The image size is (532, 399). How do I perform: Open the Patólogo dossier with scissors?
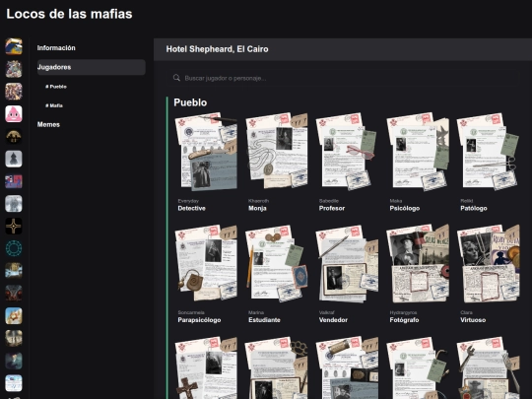tap(488, 152)
